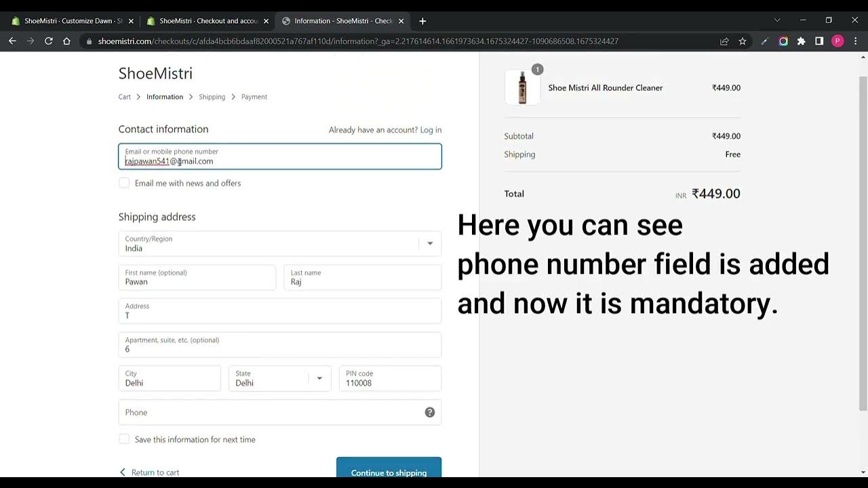The image size is (868, 488).
Task: Focus the email or mobile number field
Action: point(280,156)
